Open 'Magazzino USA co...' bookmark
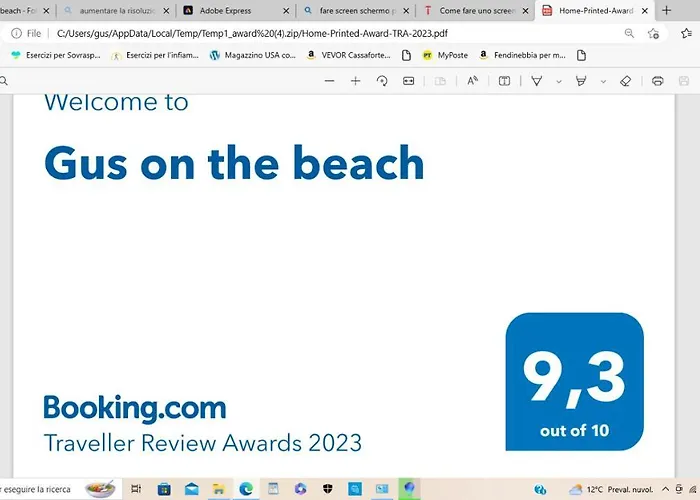Viewport: 700px width, 500px height. 253,55
